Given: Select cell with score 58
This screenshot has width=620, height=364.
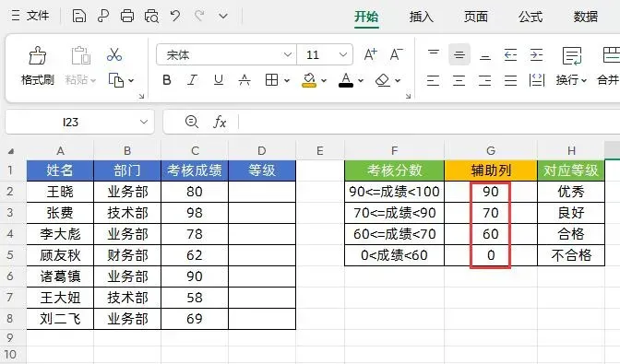Looking at the screenshot, I should pyautogui.click(x=195, y=298).
